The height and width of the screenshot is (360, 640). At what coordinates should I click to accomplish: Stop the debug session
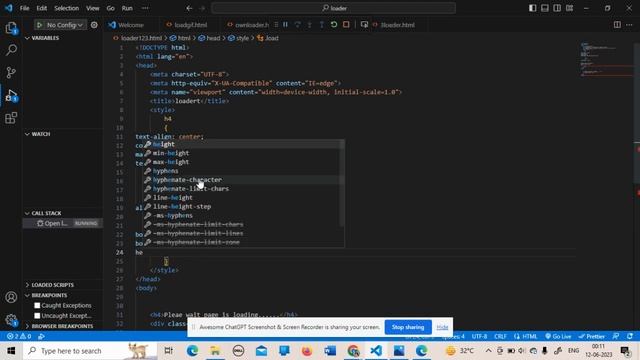coord(346,25)
